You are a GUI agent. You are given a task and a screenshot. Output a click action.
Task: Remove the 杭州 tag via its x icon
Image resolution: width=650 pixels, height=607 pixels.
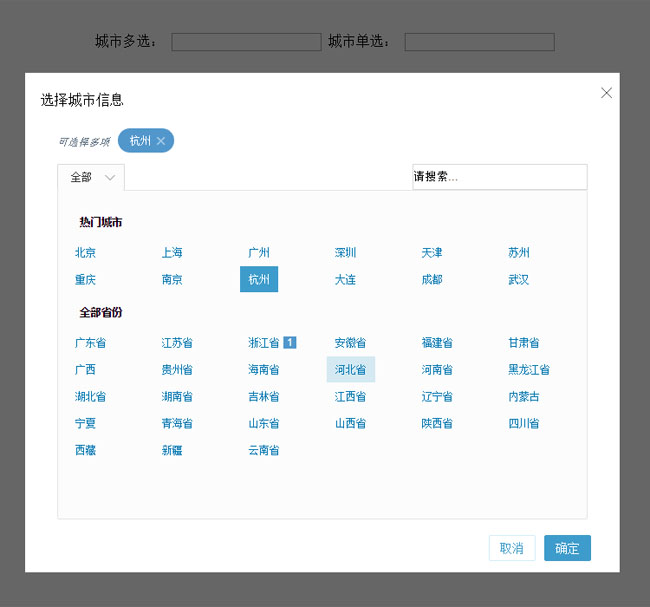[x=161, y=141]
